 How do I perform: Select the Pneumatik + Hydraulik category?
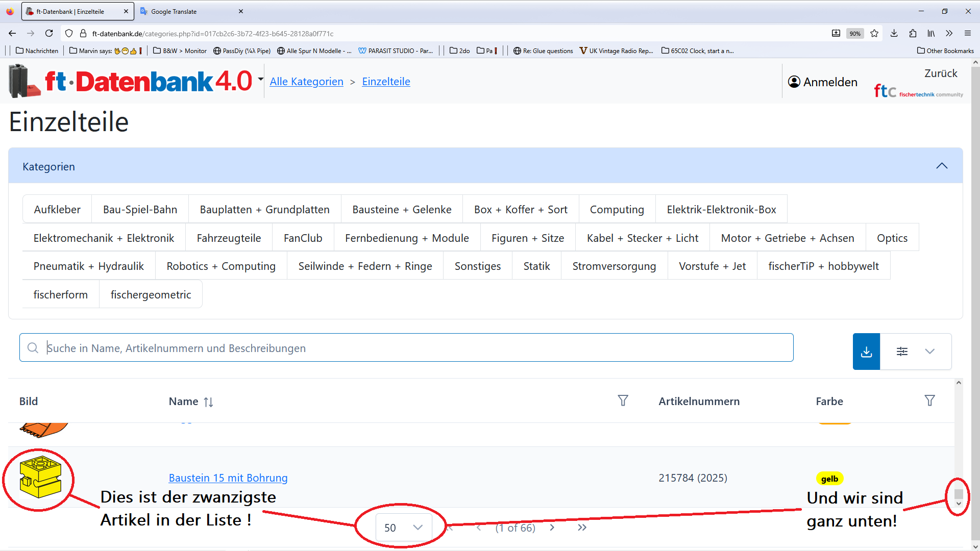[x=88, y=266]
